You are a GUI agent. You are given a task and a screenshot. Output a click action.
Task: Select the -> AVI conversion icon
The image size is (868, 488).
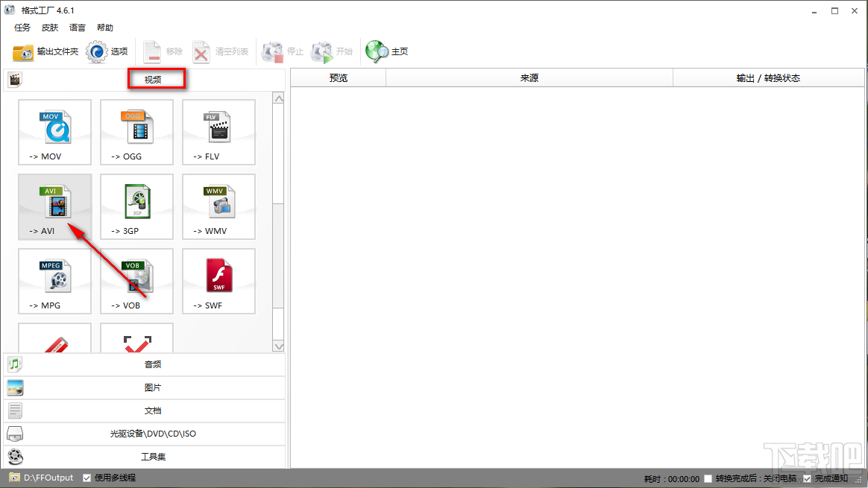[x=54, y=207]
